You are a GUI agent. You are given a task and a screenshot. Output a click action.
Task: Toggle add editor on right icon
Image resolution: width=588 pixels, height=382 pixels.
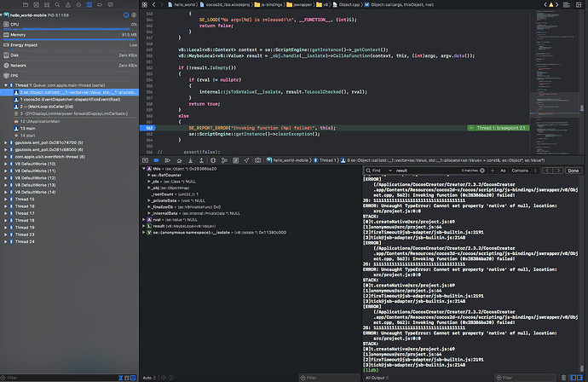click(x=579, y=5)
